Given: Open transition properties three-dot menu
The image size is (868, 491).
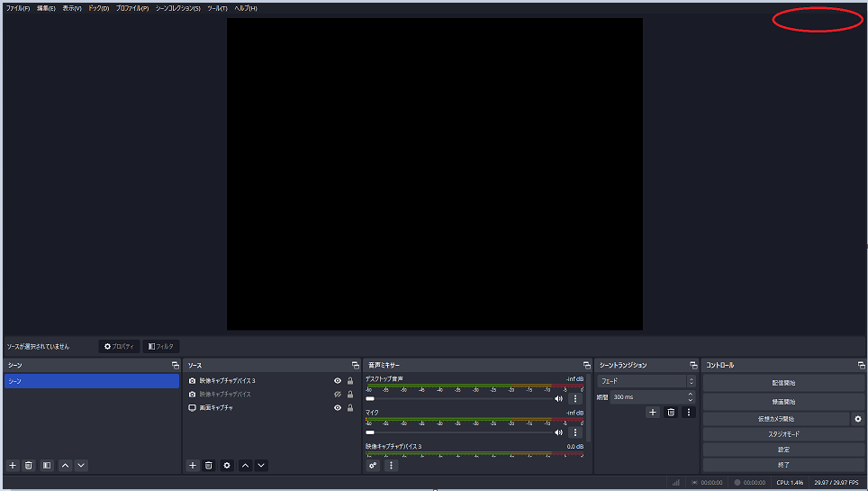Looking at the screenshot, I should (x=689, y=413).
